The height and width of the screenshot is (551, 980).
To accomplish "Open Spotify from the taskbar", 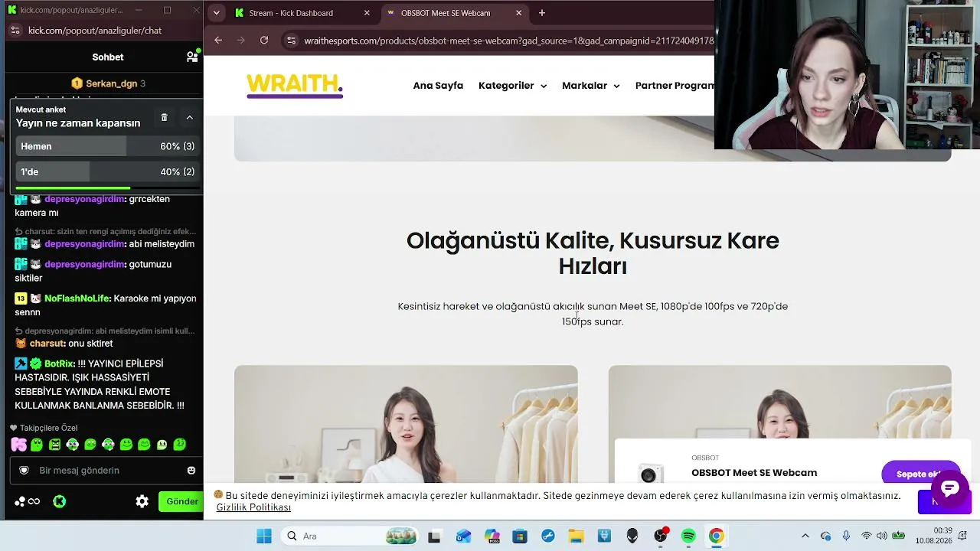I will pos(688,536).
